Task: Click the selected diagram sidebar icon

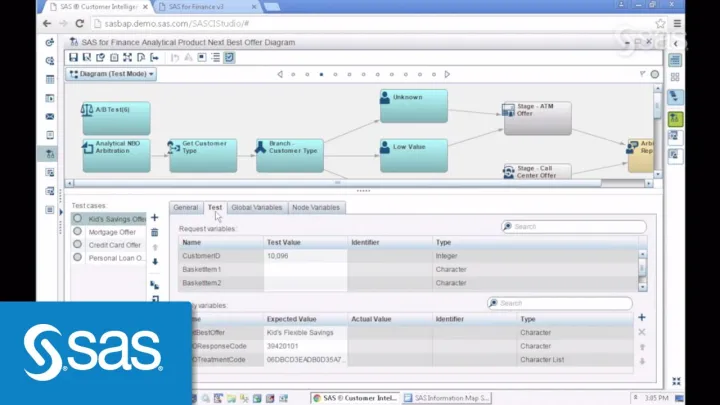Action: 50,154
